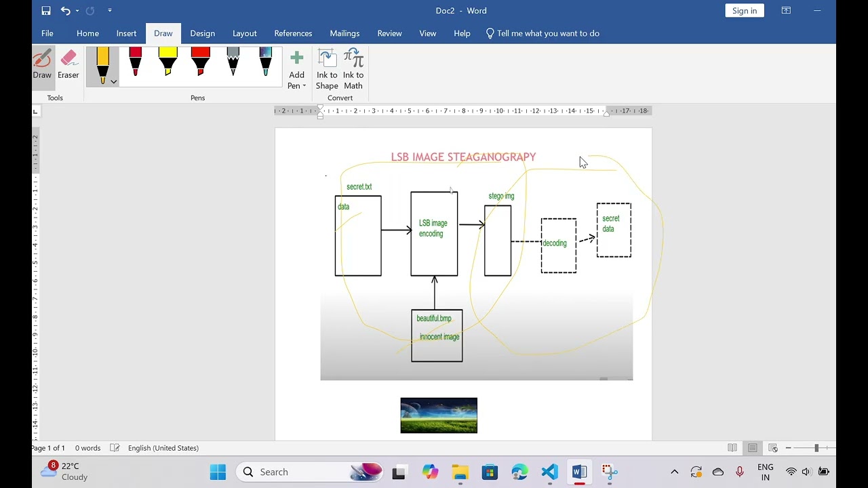Expand the orange pen options arrow

(x=114, y=81)
